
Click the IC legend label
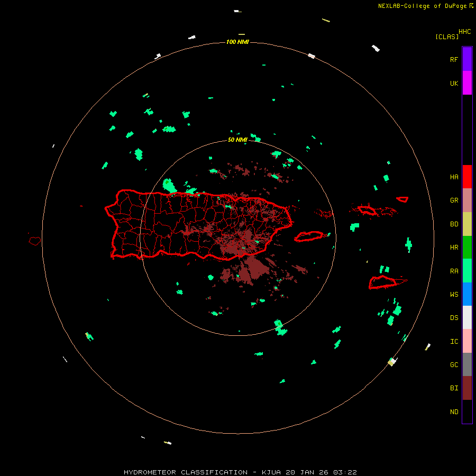point(454,342)
